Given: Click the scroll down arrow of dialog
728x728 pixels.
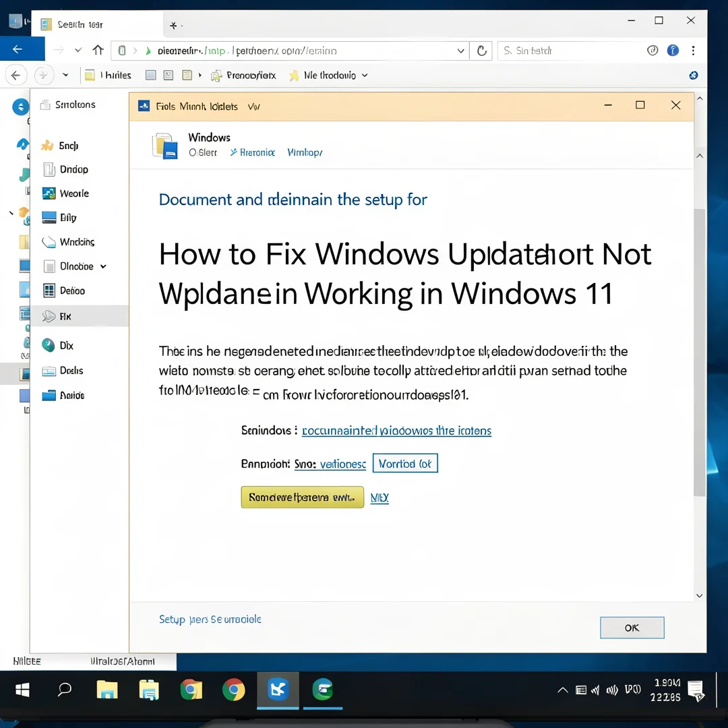Looking at the screenshot, I should 699,596.
